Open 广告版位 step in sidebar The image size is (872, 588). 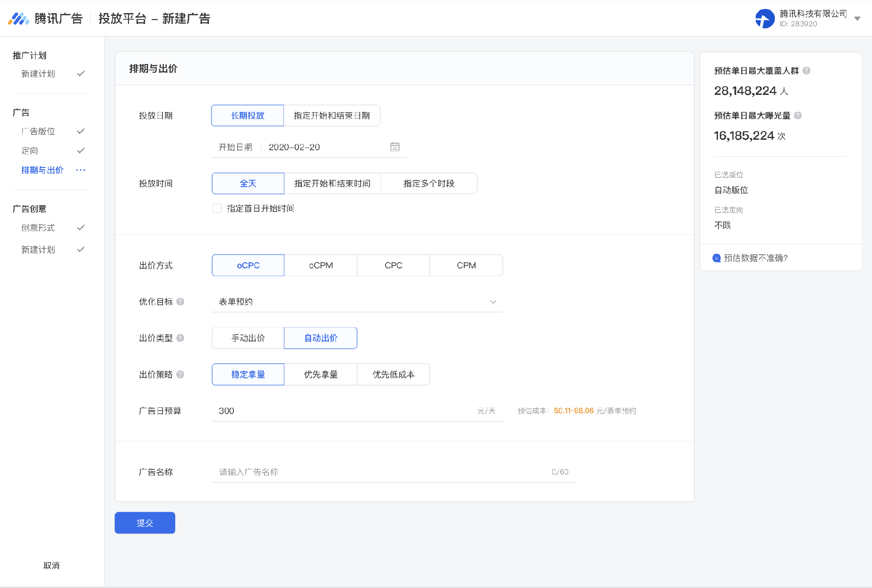(x=38, y=131)
